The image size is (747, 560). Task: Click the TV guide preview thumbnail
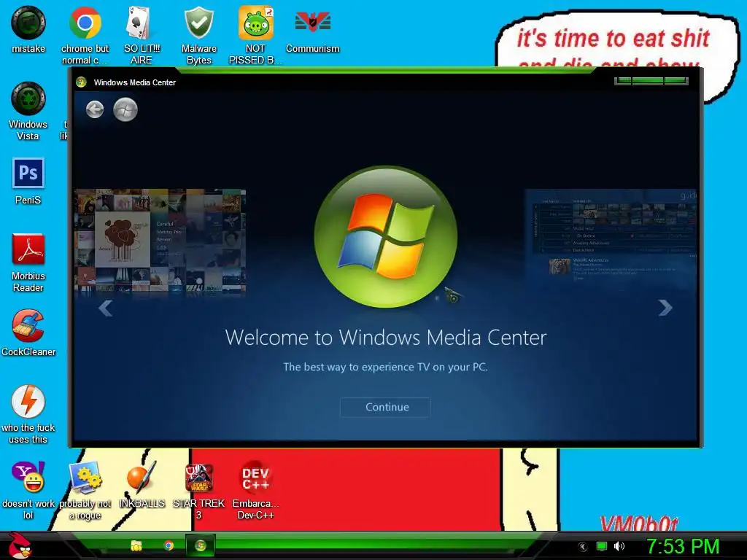click(611, 238)
